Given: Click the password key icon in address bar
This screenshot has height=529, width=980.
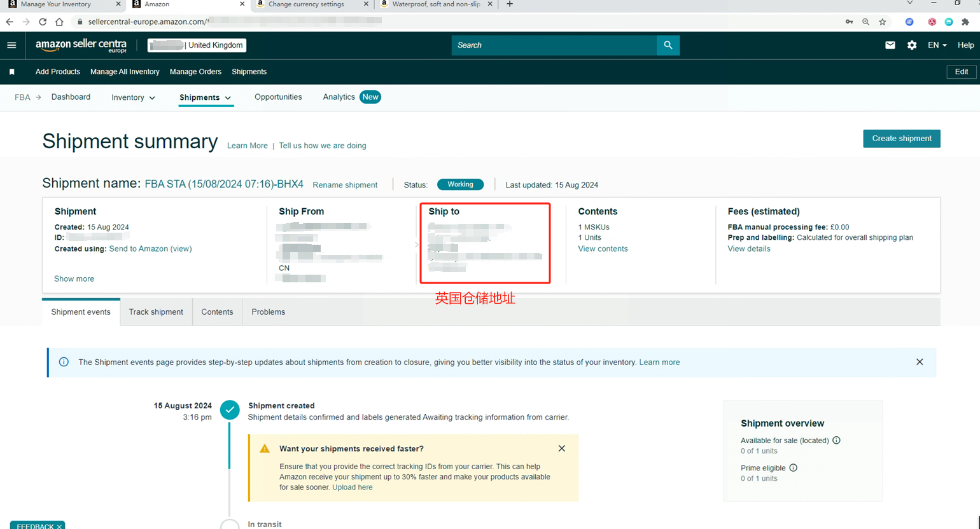Looking at the screenshot, I should tap(849, 22).
